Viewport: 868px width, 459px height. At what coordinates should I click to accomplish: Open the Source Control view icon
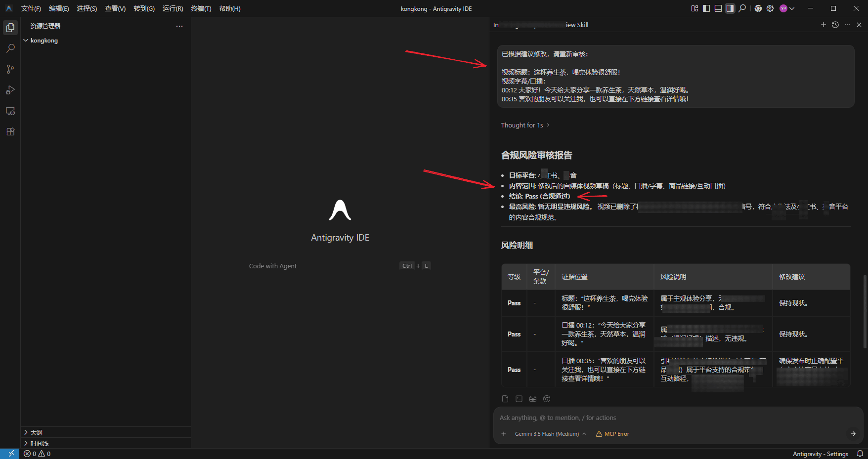[x=10, y=69]
